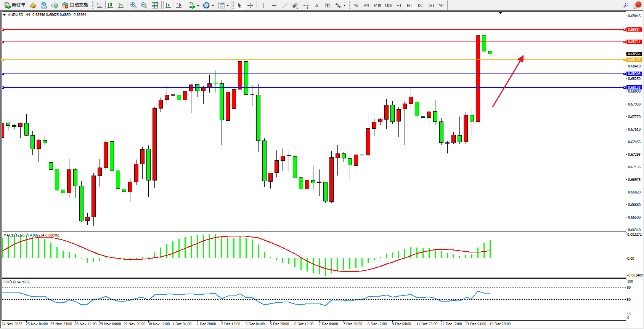The height and width of the screenshot is (329, 644).
Task: Select the text label 'A' tool
Action: (316, 5)
